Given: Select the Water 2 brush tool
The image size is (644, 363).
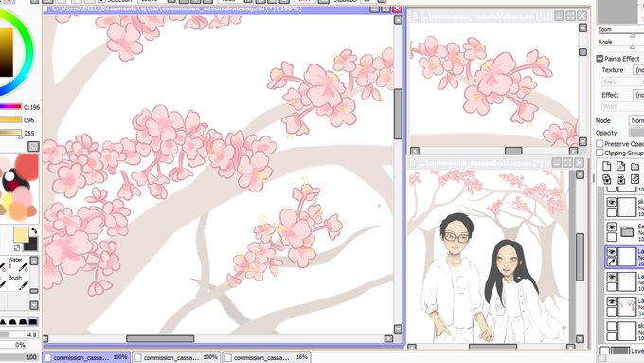Looking at the screenshot, I should [x=19, y=264].
